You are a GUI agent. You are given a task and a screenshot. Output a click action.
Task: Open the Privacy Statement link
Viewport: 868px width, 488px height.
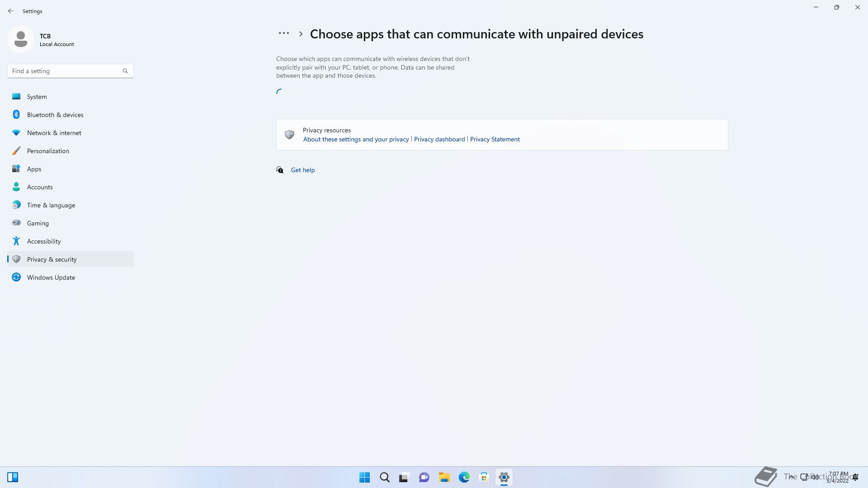(x=495, y=139)
